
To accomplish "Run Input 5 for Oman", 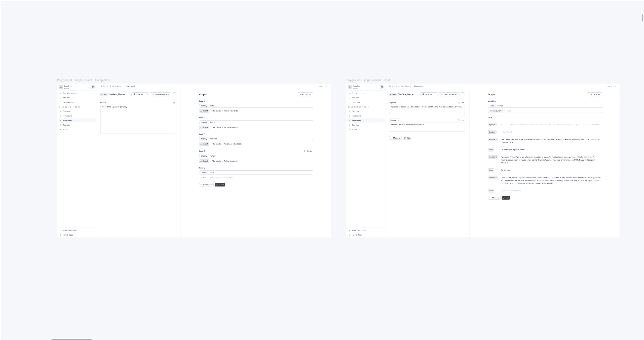I will (x=203, y=178).
